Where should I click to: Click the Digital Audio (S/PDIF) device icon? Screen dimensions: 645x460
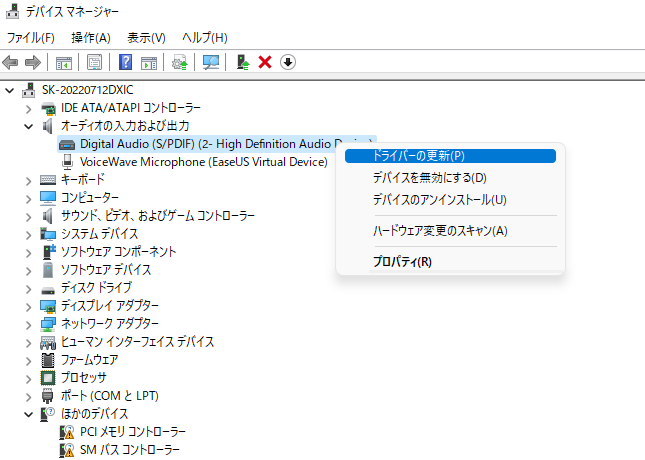67,144
